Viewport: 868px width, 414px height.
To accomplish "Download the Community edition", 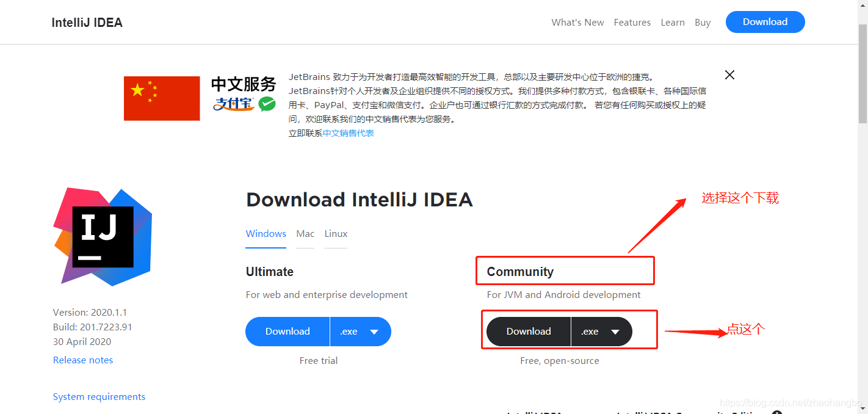I will 527,331.
